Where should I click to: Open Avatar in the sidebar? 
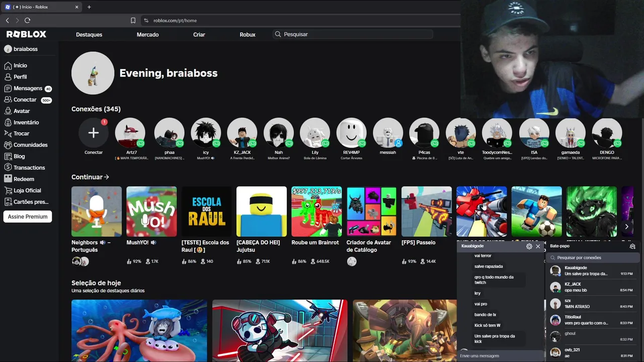tap(17, 111)
